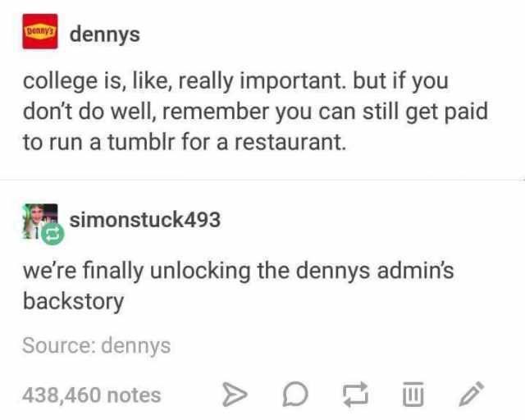The image size is (525, 420).
Task: Click the line 'to run a tumblr for a restaurant.'
Action: pyautogui.click(x=184, y=142)
